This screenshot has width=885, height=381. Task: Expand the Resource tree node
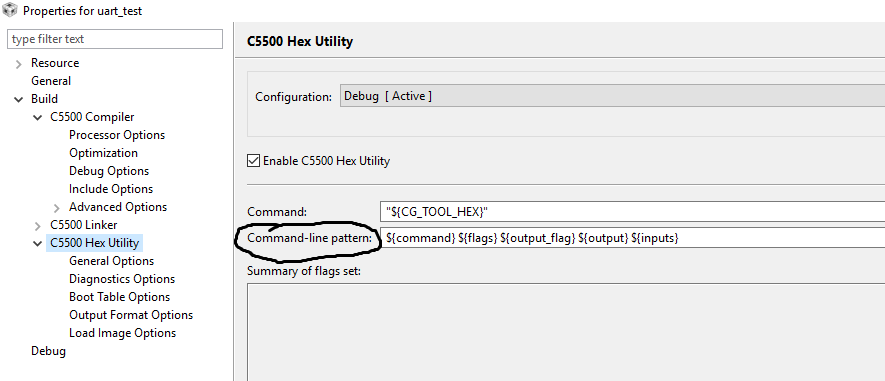coord(19,64)
